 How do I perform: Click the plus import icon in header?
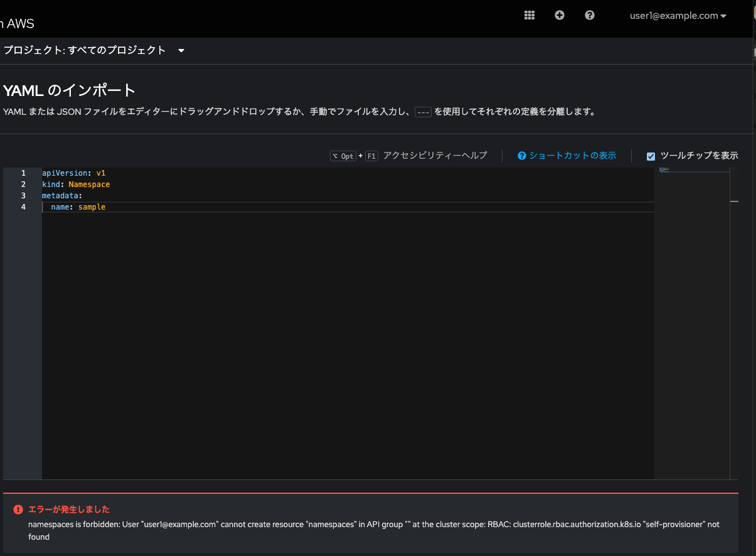(x=560, y=15)
